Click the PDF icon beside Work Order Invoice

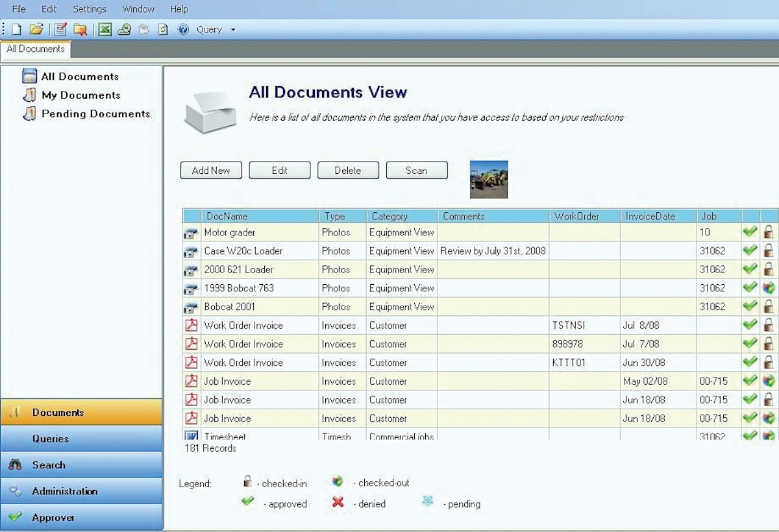191,325
